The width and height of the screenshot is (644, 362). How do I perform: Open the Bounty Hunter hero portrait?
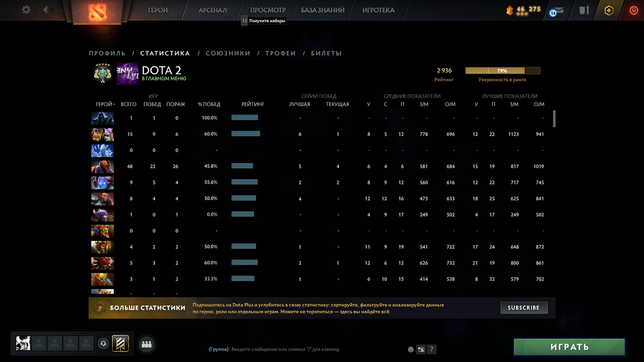click(102, 279)
